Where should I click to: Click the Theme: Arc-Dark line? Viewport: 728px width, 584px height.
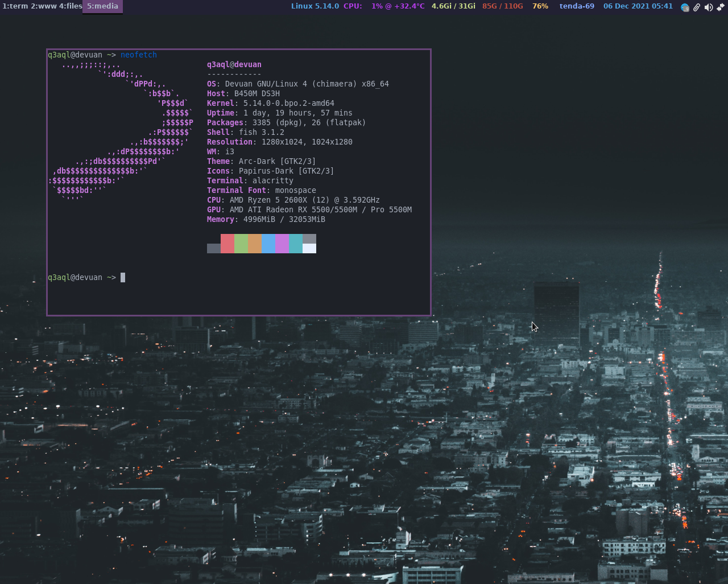pos(262,161)
